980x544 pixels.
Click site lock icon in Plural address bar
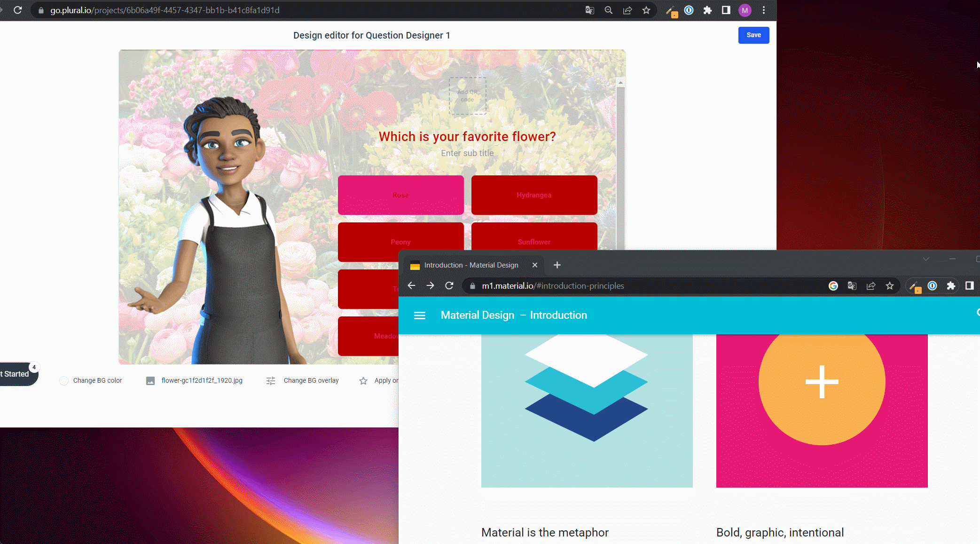41,10
